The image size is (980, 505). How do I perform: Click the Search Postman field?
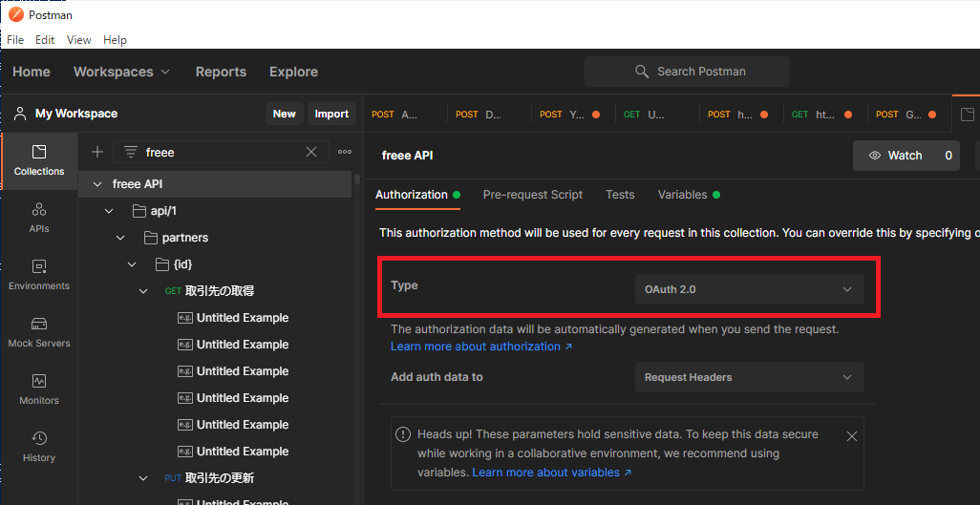[x=686, y=72]
